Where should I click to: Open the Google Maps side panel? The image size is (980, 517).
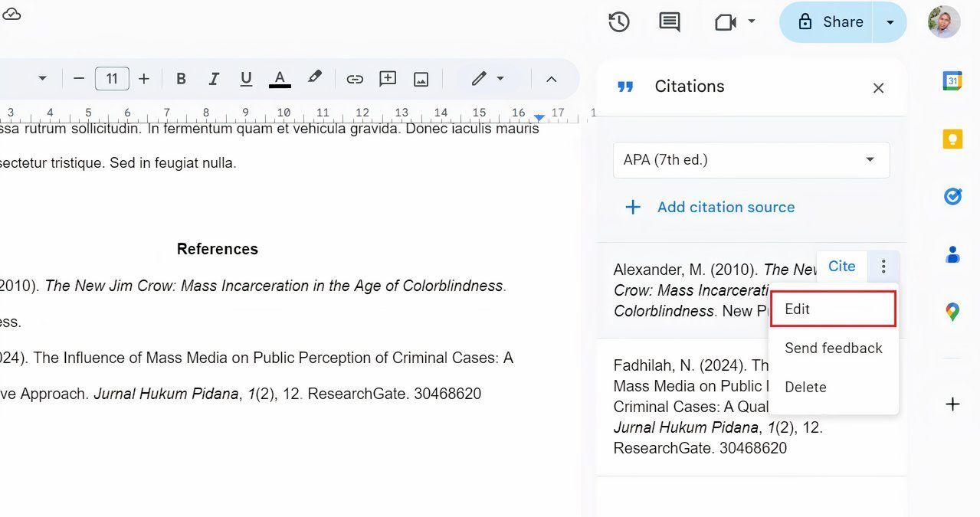[952, 311]
